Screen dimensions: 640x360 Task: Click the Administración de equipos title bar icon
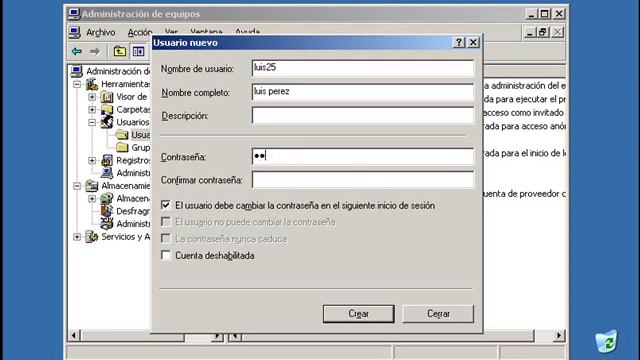pos(74,14)
